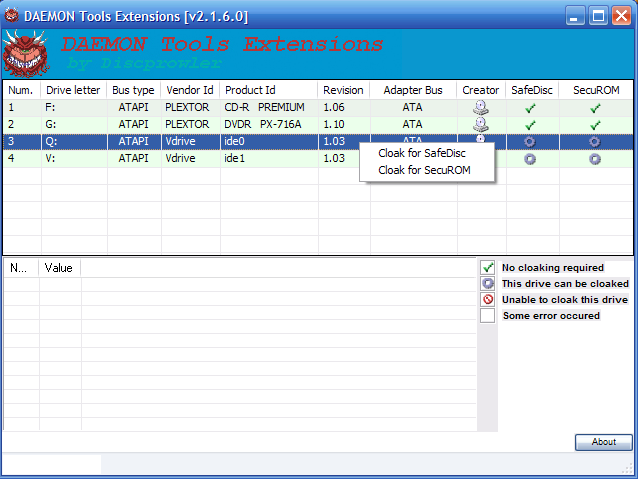Click the 'N...' column header in lower list
638x479 pixels.
click(21, 268)
